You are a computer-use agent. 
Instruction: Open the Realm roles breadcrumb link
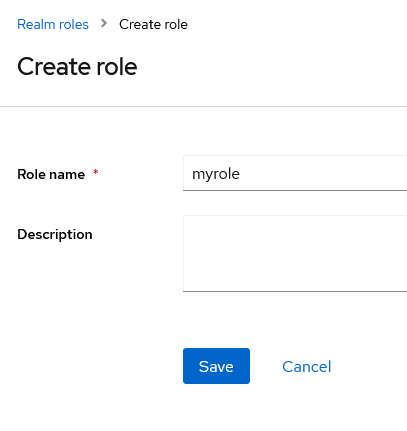(x=53, y=24)
